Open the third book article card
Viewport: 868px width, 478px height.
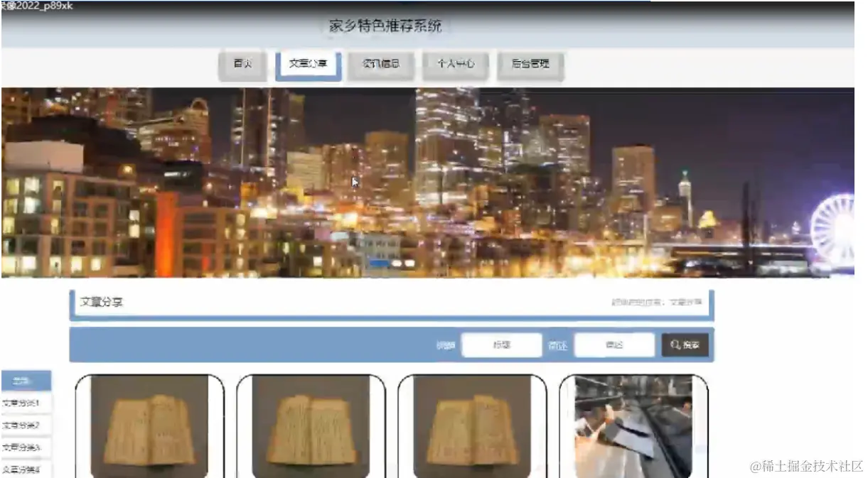(x=472, y=426)
